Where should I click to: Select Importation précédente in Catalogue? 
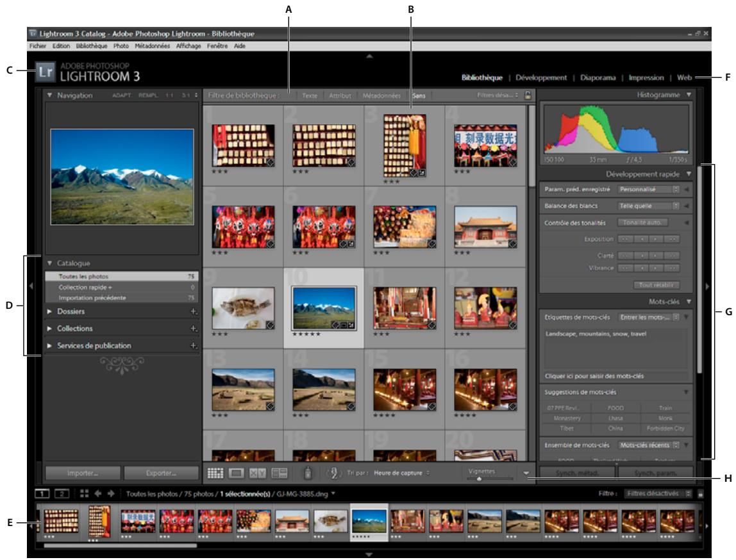(122, 298)
